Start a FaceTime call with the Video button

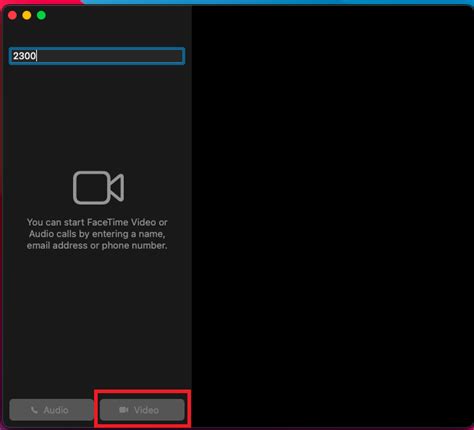click(142, 410)
